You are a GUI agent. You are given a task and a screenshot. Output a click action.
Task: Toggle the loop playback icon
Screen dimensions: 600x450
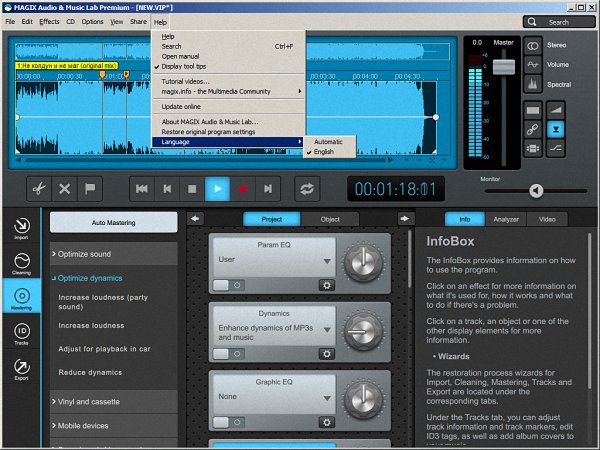(x=307, y=188)
